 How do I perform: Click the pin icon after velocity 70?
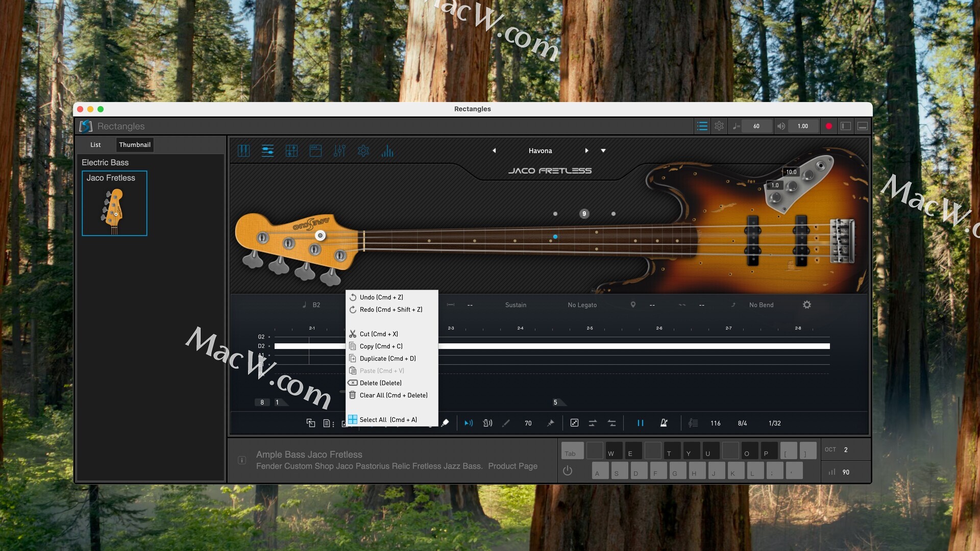[550, 423]
